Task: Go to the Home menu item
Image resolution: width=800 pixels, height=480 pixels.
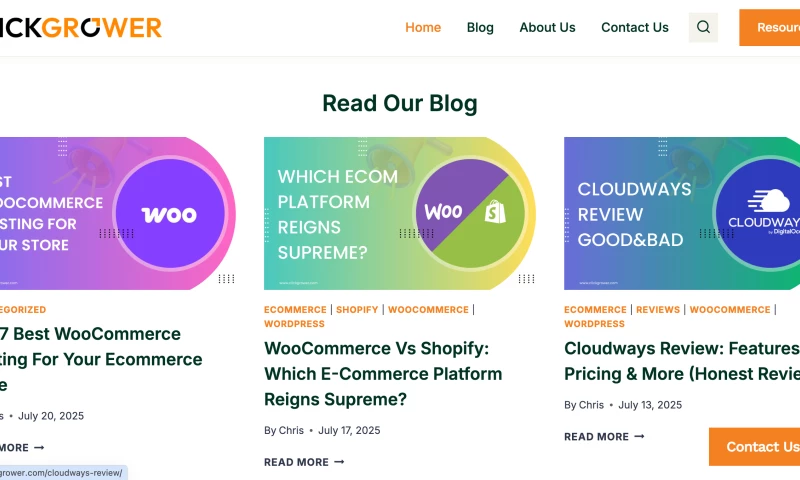Action: click(423, 27)
